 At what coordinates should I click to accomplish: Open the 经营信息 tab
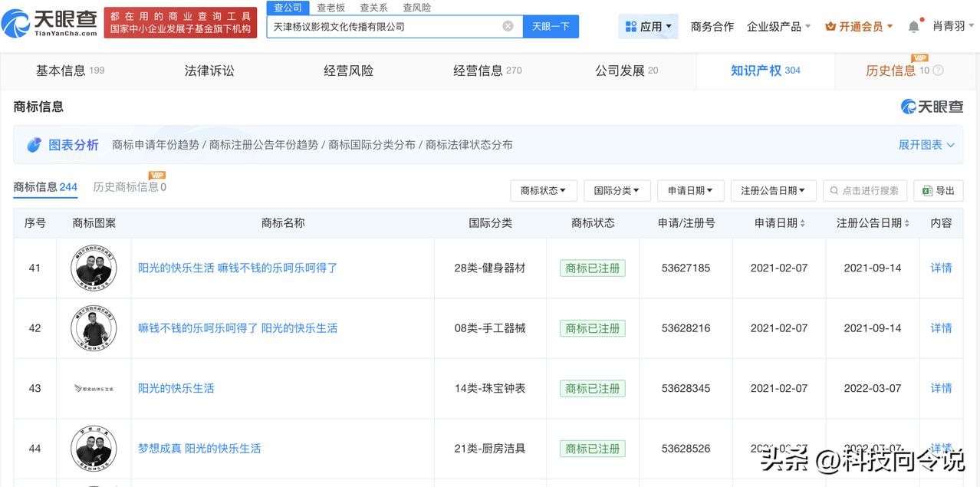coord(488,71)
